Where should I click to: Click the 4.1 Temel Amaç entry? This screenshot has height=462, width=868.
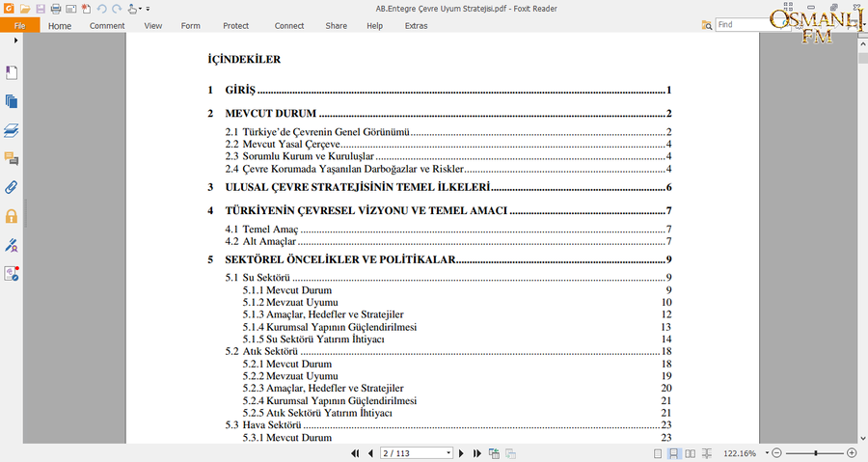pyautogui.click(x=448, y=229)
